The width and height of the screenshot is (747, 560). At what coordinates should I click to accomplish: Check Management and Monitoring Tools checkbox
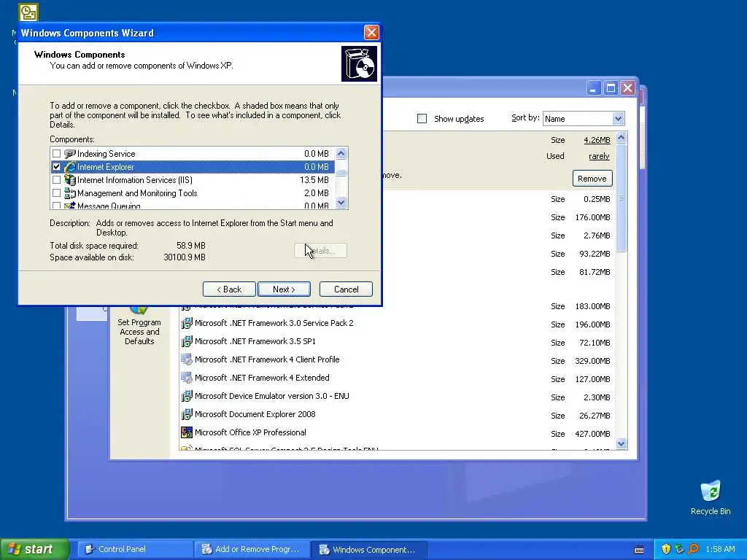click(x=56, y=193)
